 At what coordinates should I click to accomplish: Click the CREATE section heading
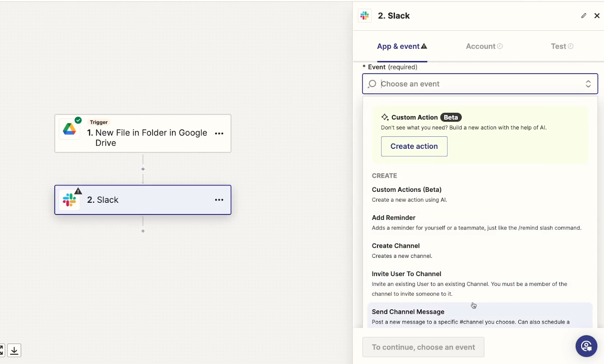point(384,176)
